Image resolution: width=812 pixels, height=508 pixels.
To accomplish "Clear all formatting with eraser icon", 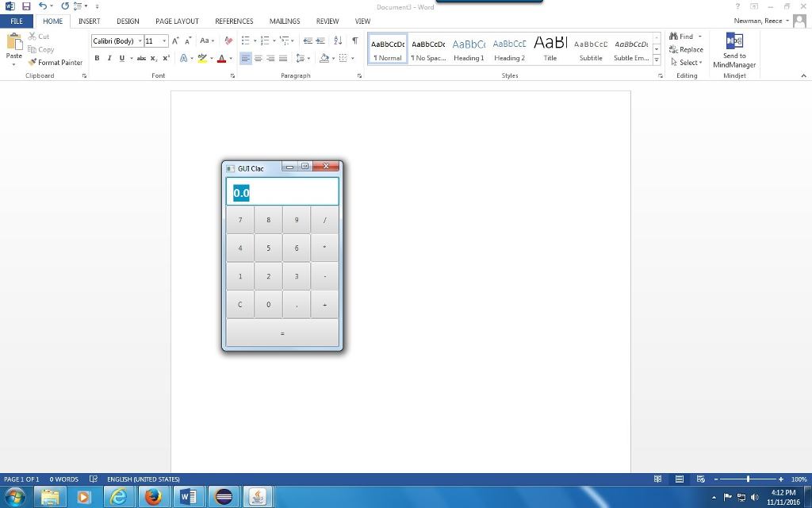I will point(228,41).
